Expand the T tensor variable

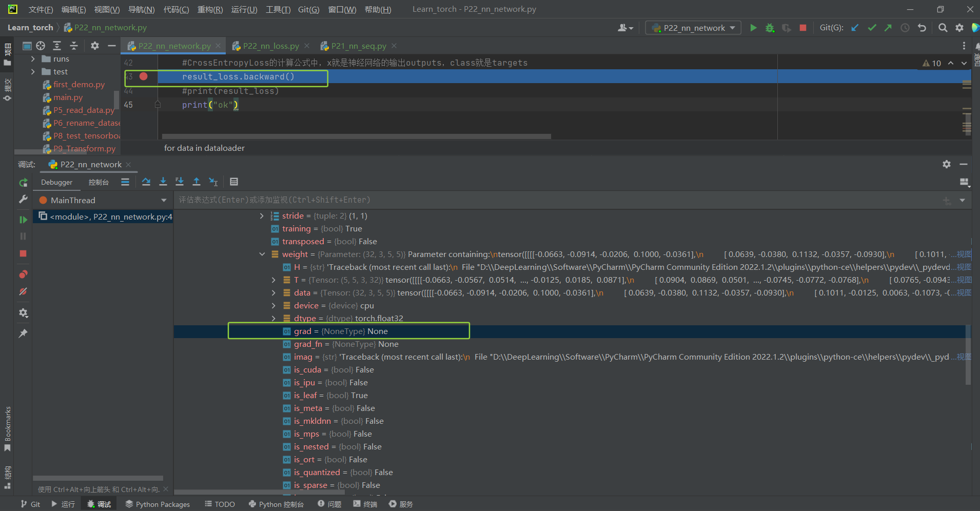[274, 280]
